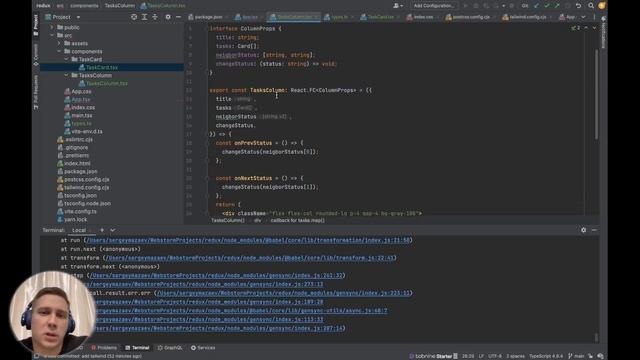Click Git Push arrow icon

pyautogui.click(x=557, y=6)
